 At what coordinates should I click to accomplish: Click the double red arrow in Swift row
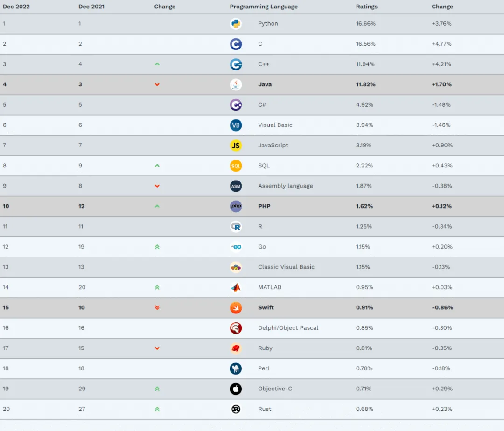click(157, 307)
